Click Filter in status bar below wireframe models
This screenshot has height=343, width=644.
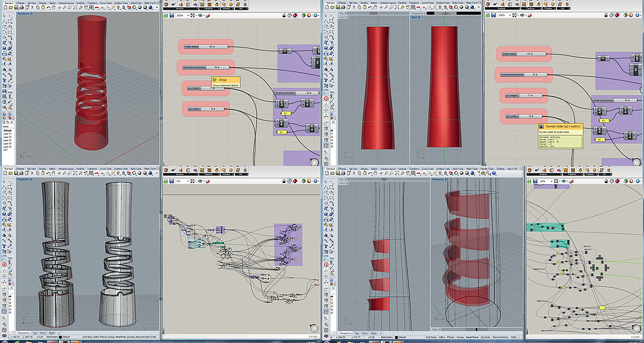point(153,337)
